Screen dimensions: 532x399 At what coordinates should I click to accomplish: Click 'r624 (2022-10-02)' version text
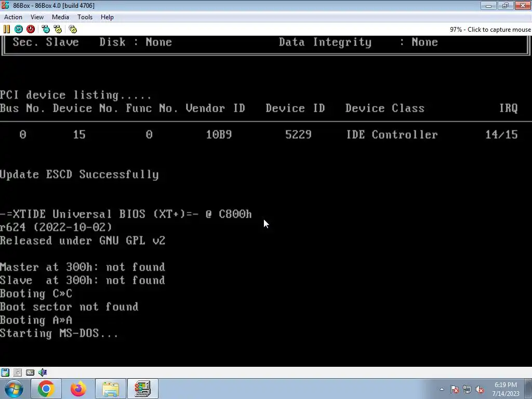[56, 228]
